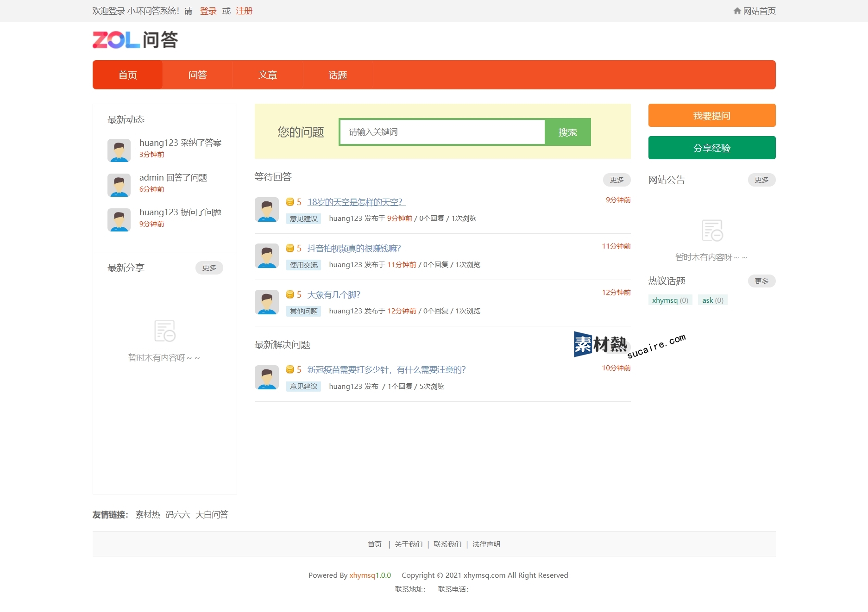Screen dimensions: 868x612
Task: Click the coin icon next to 大象有几个脚
Action: coord(290,294)
